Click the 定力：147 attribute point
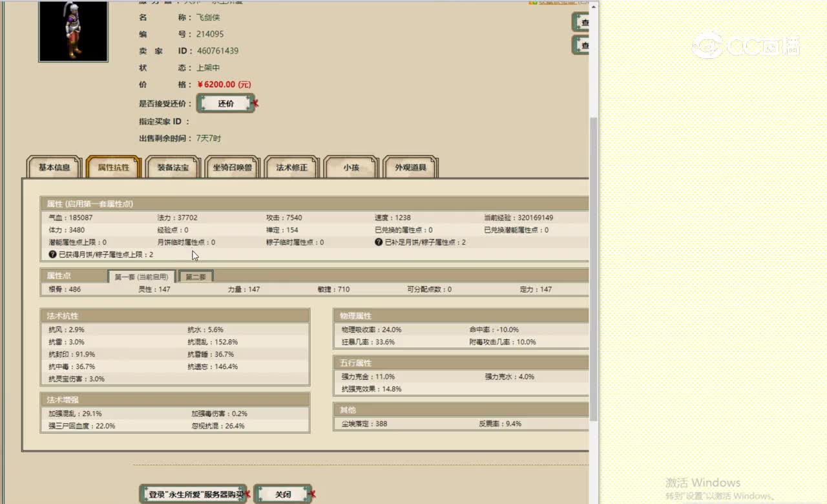Viewport: 827px width, 504px height. coord(536,289)
